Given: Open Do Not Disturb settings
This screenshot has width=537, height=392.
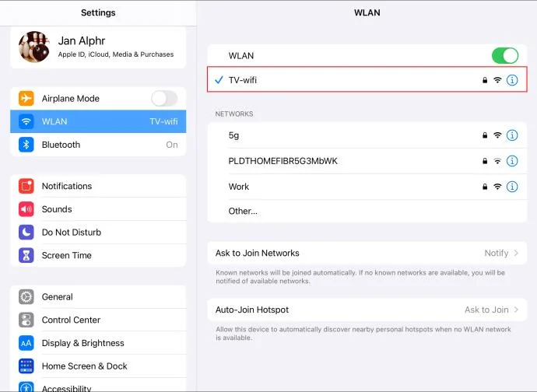Looking at the screenshot, I should coord(98,232).
